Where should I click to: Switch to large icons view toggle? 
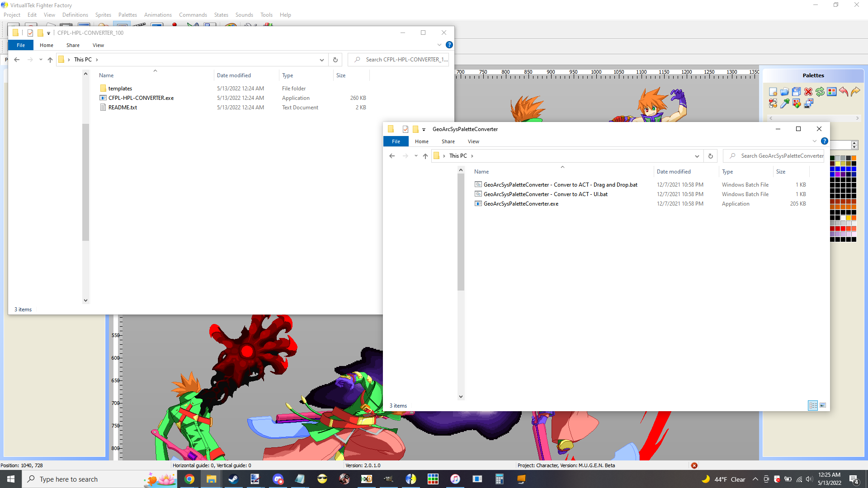click(x=823, y=405)
